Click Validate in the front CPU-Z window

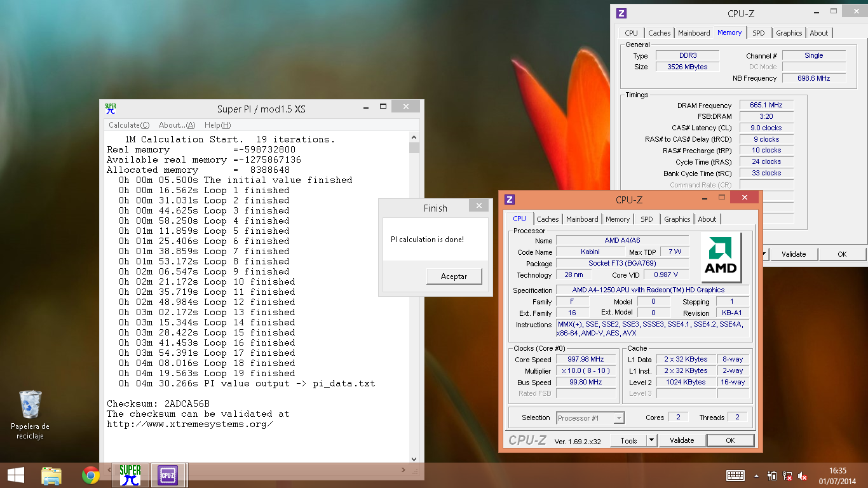pos(682,440)
